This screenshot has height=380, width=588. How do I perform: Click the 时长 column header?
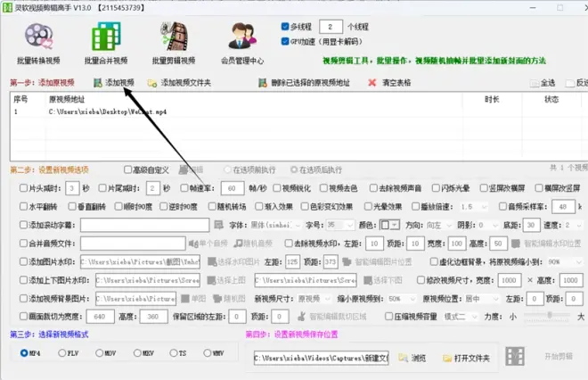click(x=492, y=99)
